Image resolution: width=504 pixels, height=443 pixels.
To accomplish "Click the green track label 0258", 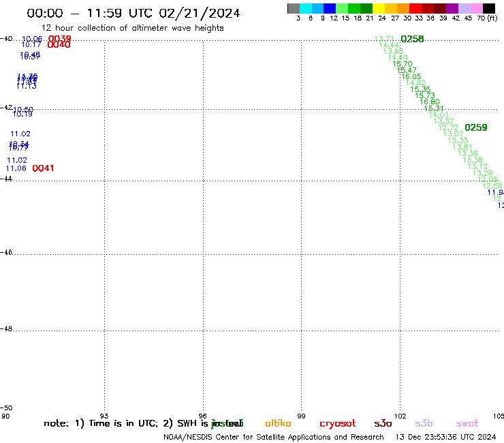I will click(x=412, y=39).
